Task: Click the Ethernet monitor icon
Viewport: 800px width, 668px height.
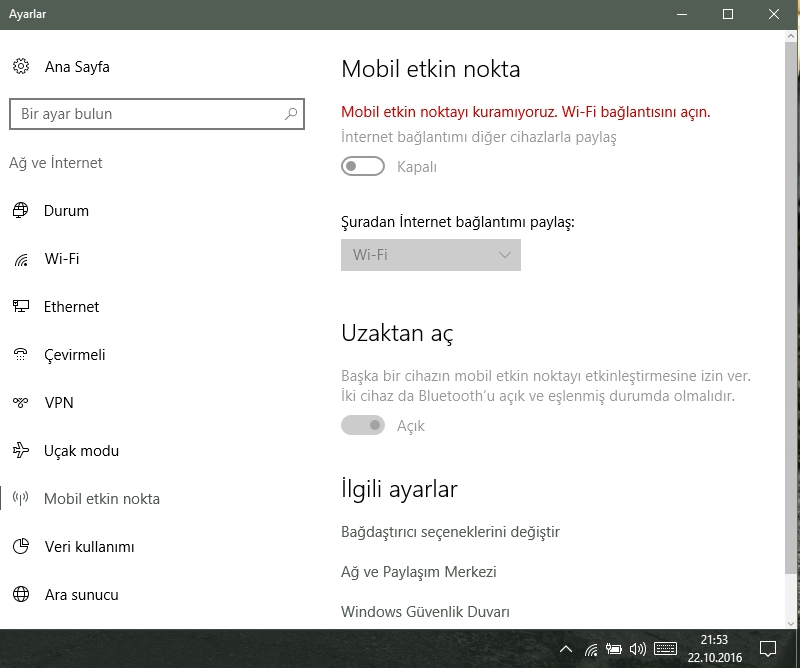Action: click(x=21, y=306)
